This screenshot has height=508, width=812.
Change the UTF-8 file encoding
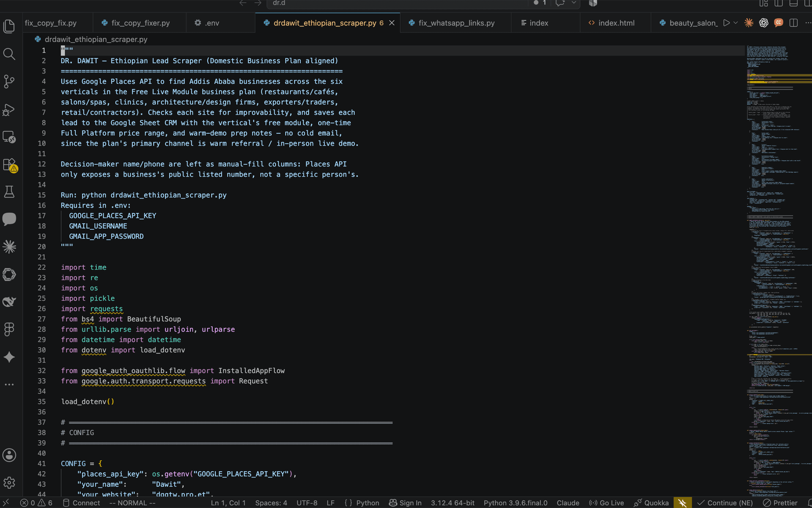click(307, 503)
